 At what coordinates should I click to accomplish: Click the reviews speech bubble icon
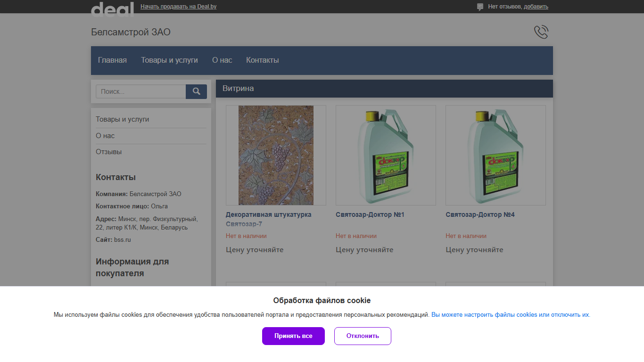[x=480, y=7]
